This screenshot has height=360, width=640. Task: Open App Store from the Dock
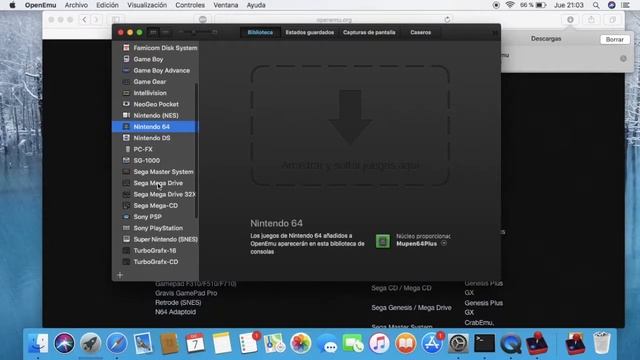coord(432,343)
